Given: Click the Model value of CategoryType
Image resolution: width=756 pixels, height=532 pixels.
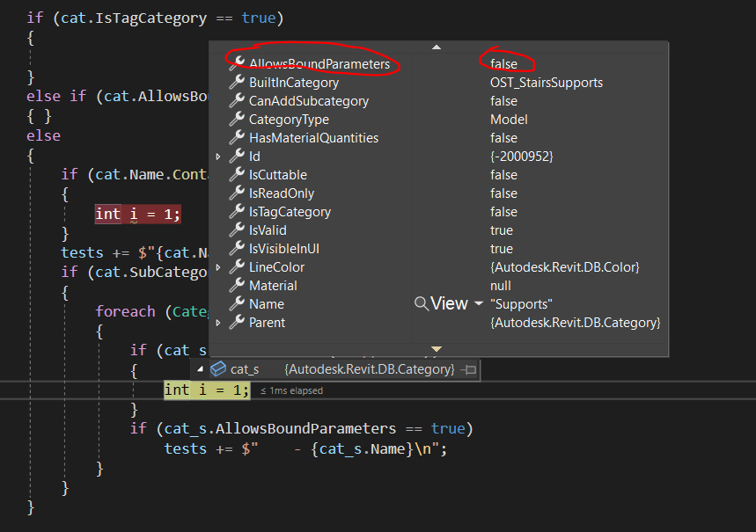Looking at the screenshot, I should tap(509, 120).
